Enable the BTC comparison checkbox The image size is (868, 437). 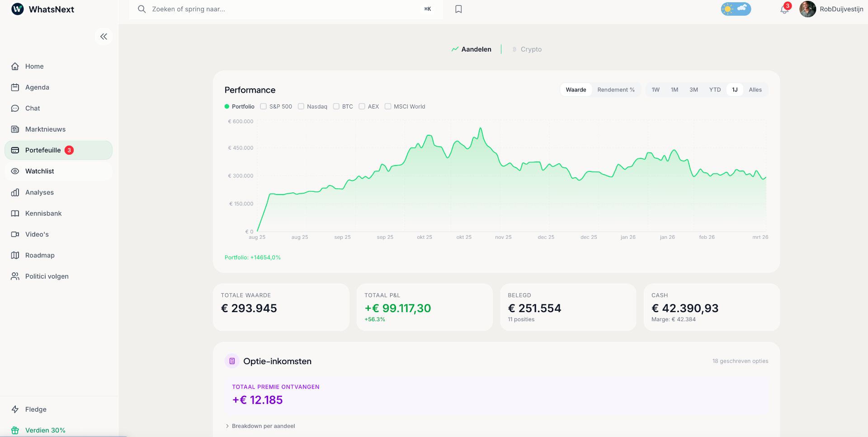pos(336,106)
